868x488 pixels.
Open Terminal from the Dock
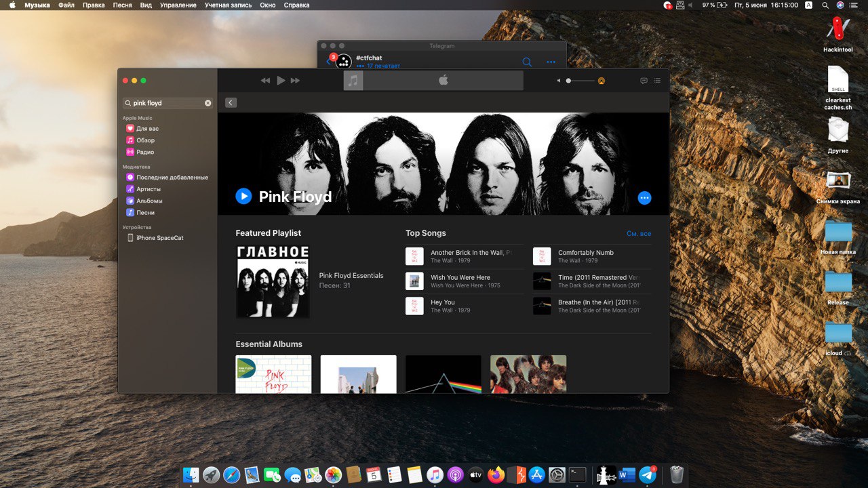[578, 475]
